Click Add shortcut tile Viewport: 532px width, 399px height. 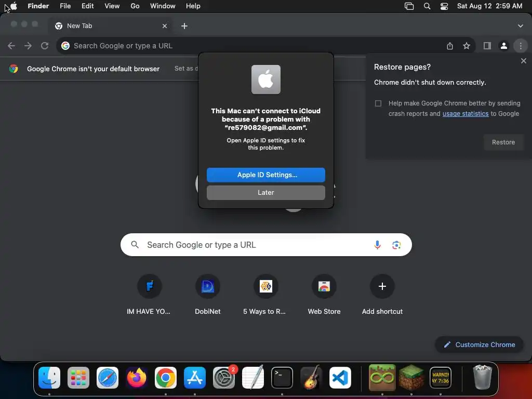[x=382, y=295]
